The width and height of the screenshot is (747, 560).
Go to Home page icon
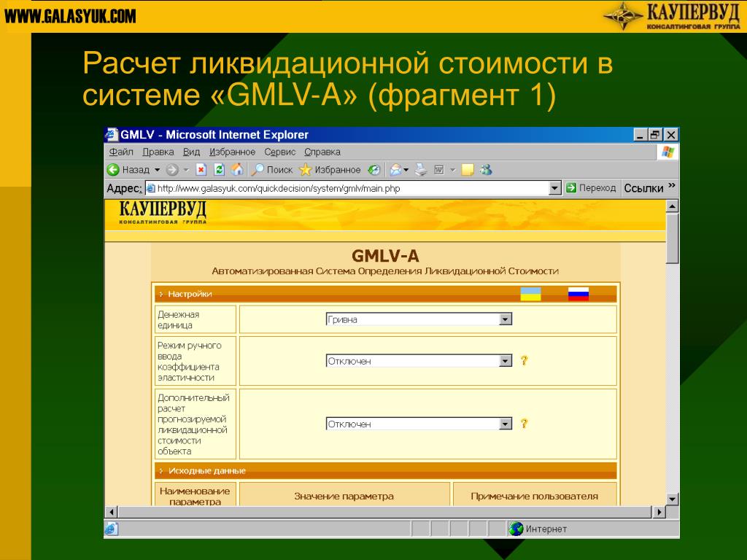tap(237, 169)
